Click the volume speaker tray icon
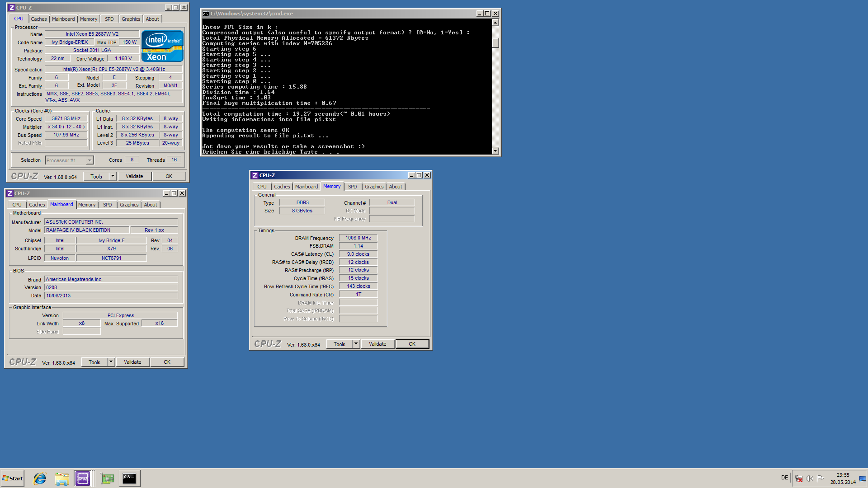Screen dimensions: 868x488 tap(809, 478)
